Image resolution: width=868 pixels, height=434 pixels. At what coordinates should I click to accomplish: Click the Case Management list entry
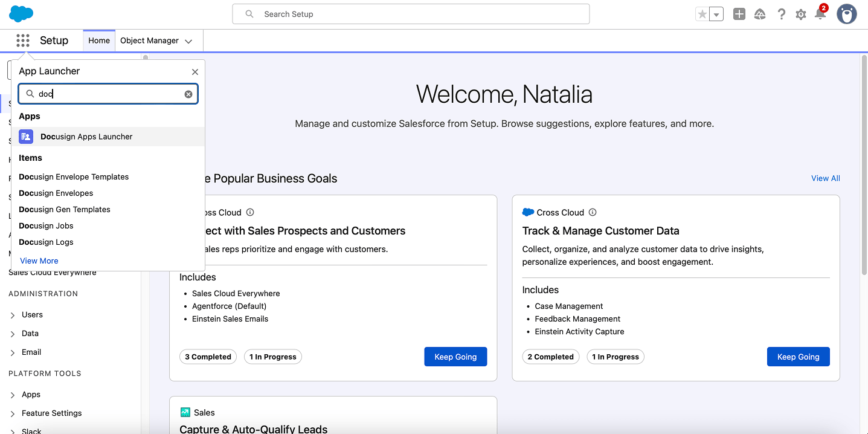569,306
